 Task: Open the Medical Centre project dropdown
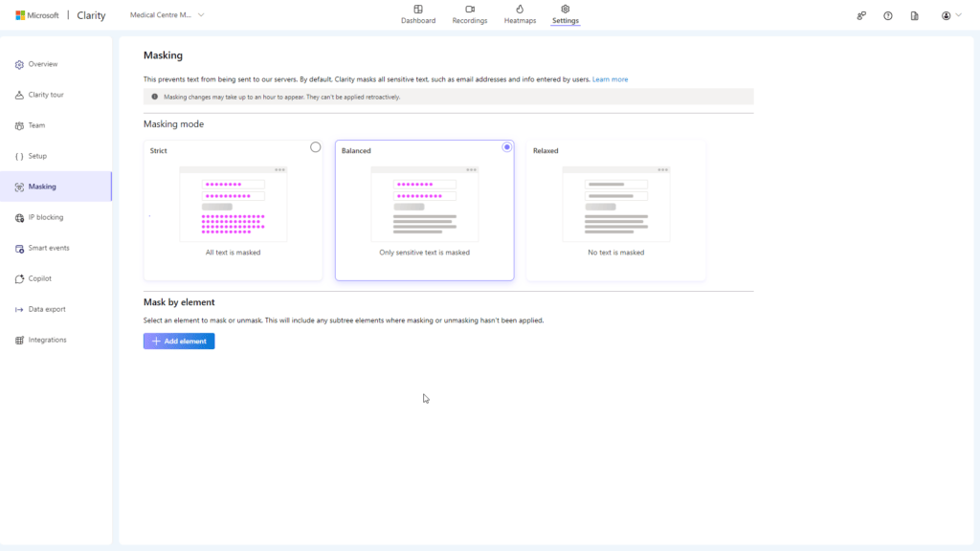167,14
